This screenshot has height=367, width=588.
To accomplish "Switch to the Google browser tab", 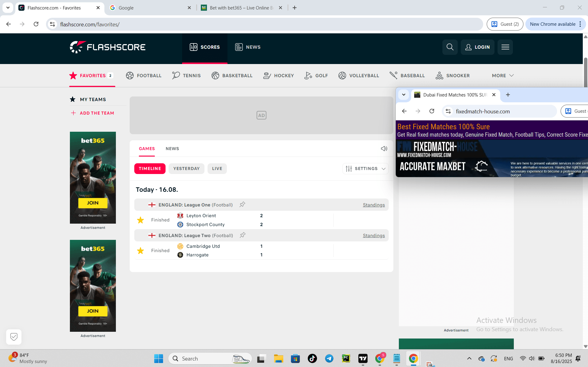I will click(x=150, y=8).
